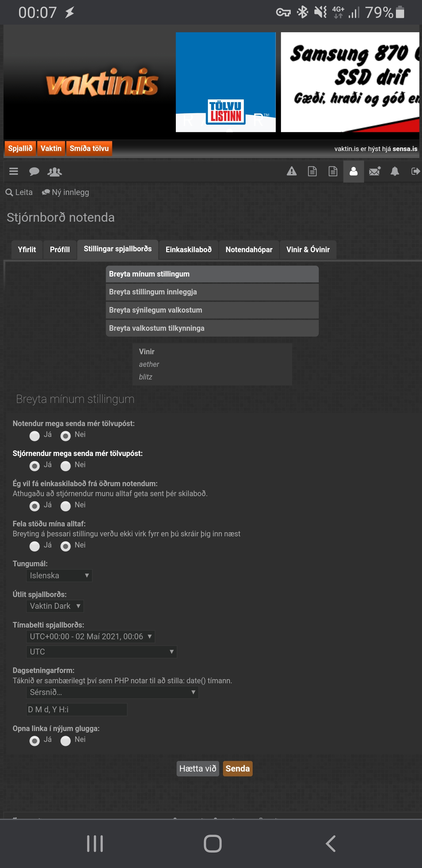Open the user profile icon

click(x=353, y=172)
